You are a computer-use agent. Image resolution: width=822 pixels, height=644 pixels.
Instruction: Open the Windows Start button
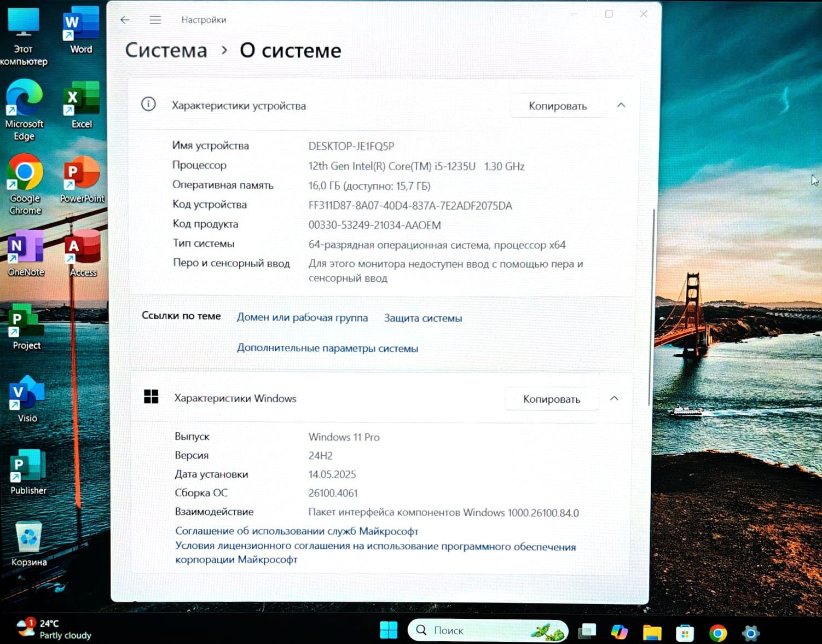coord(389,630)
